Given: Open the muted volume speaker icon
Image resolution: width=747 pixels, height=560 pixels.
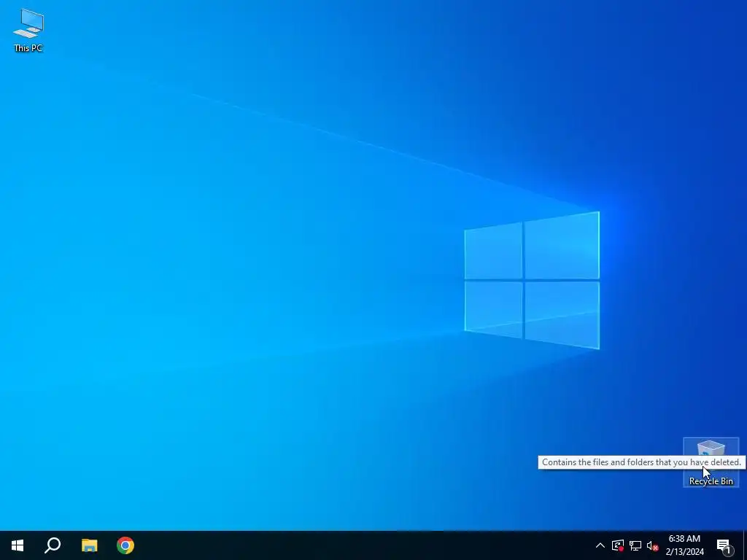Looking at the screenshot, I should click(x=652, y=545).
